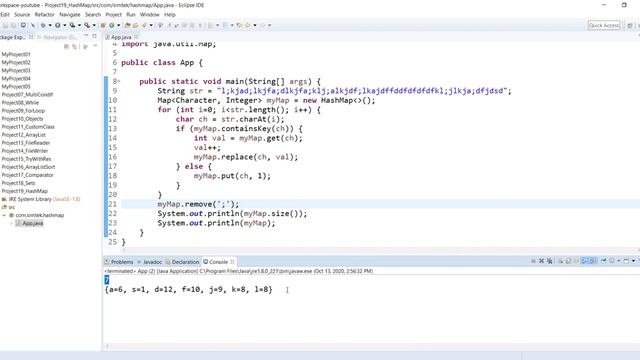This screenshot has width=640, height=360.
Task: Click code line myMap.remove(';');
Action: 198,204
